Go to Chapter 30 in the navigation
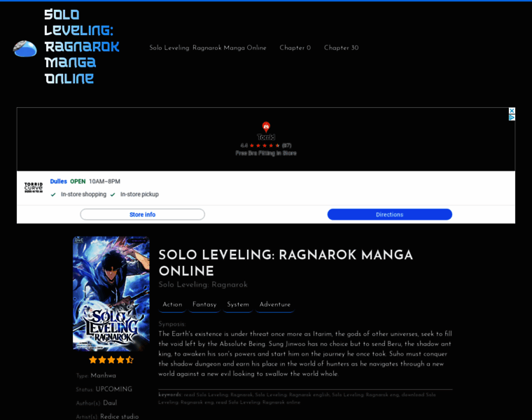This screenshot has height=420, width=532. click(x=341, y=48)
